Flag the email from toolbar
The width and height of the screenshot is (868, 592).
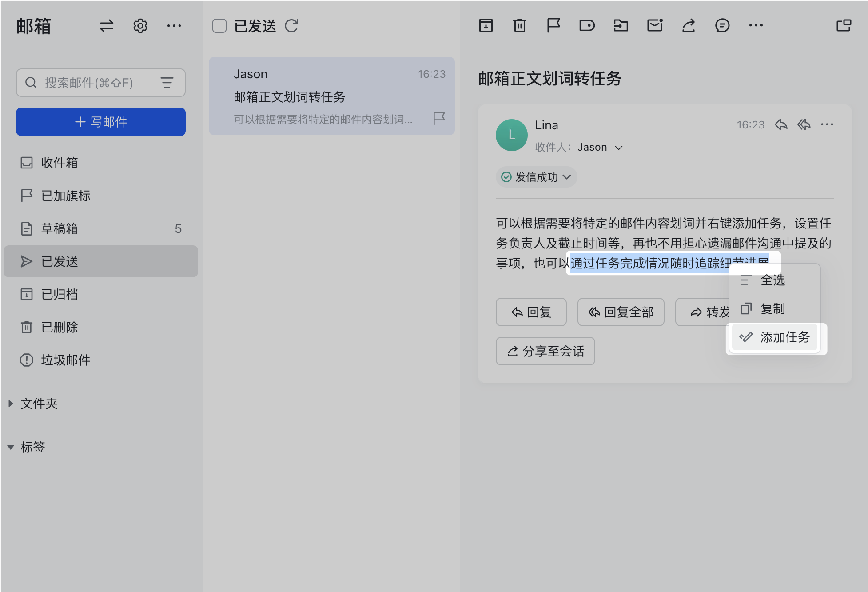(553, 26)
